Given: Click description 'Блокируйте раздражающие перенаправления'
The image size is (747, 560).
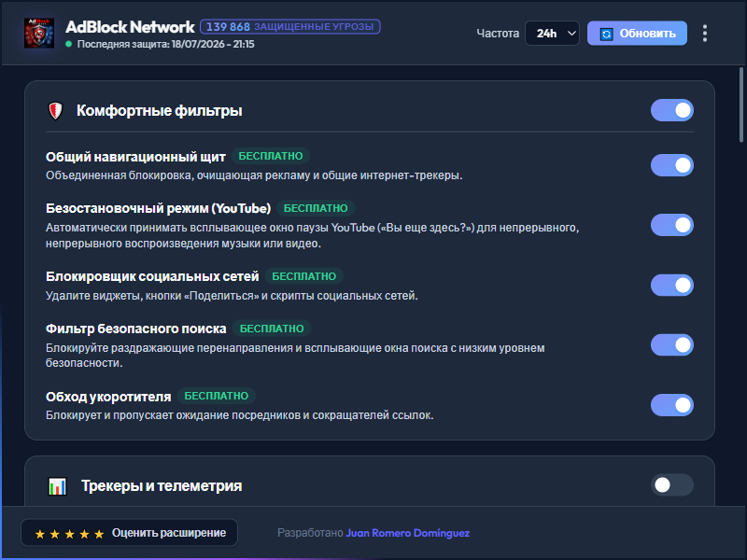Looking at the screenshot, I should (x=295, y=356).
